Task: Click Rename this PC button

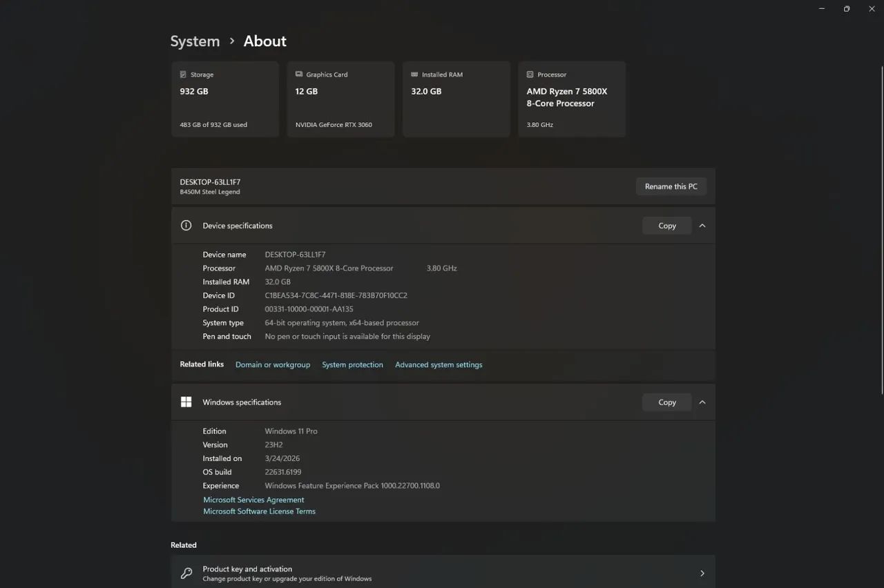Action: tap(671, 186)
